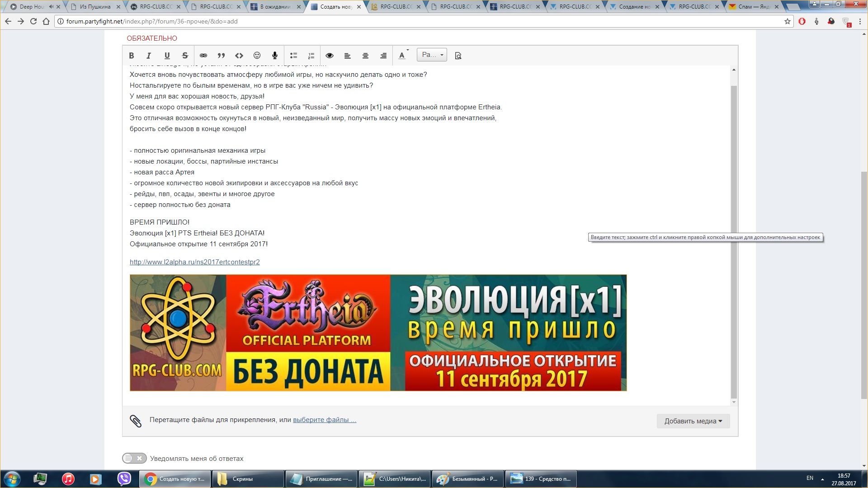Open the Chrome menu (three dots)
The width and height of the screenshot is (868, 488).
pos(860,21)
